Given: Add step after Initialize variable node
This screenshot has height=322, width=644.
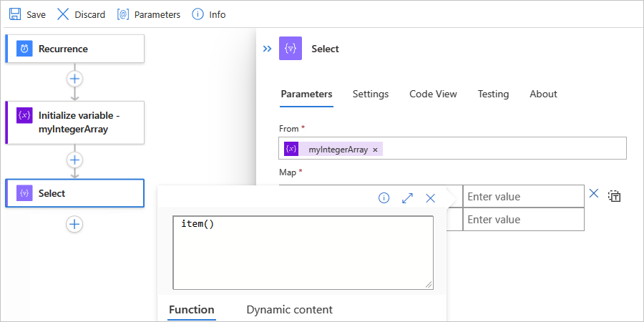Looking at the screenshot, I should [x=75, y=159].
